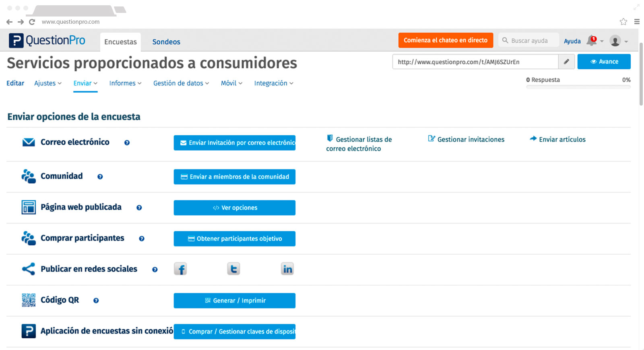The width and height of the screenshot is (644, 350).
Task: Open the notifications bell
Action: coord(592,41)
